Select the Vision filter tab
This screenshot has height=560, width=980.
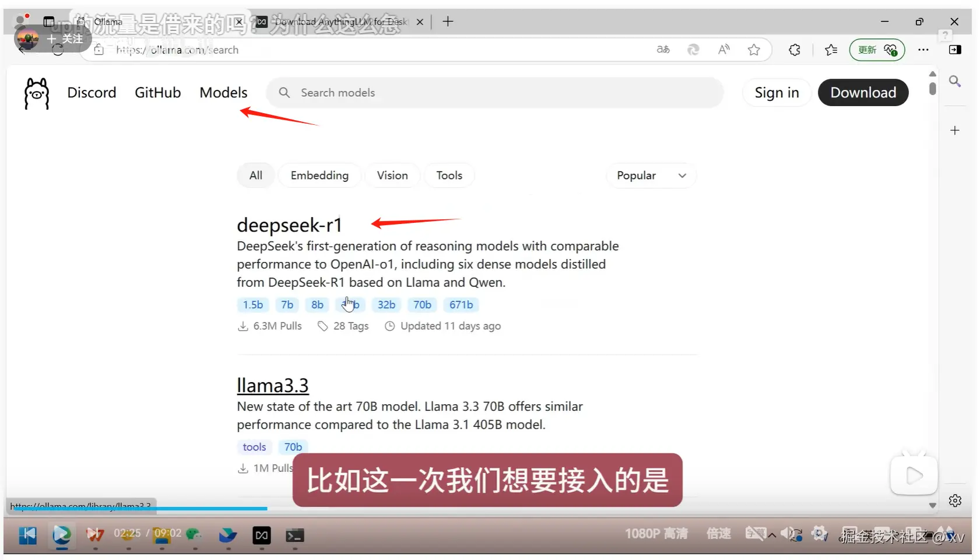(392, 176)
